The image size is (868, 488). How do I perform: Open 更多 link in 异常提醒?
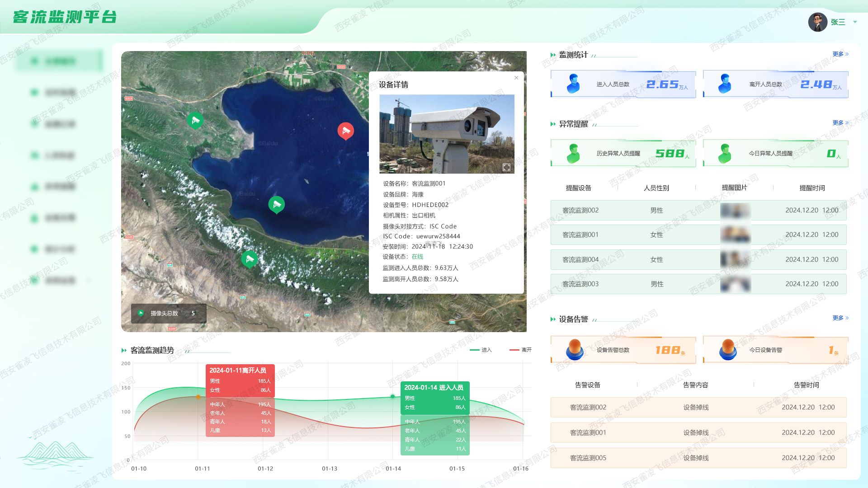[x=840, y=123]
